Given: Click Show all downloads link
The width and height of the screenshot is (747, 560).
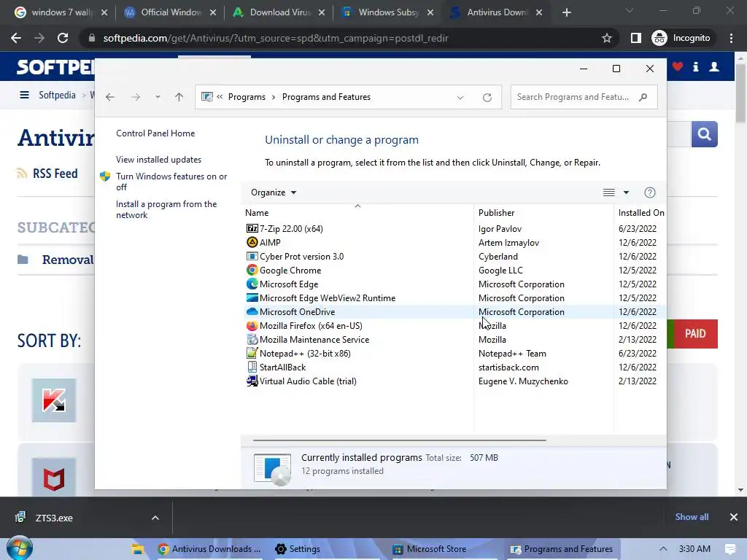Looking at the screenshot, I should 692,517.
